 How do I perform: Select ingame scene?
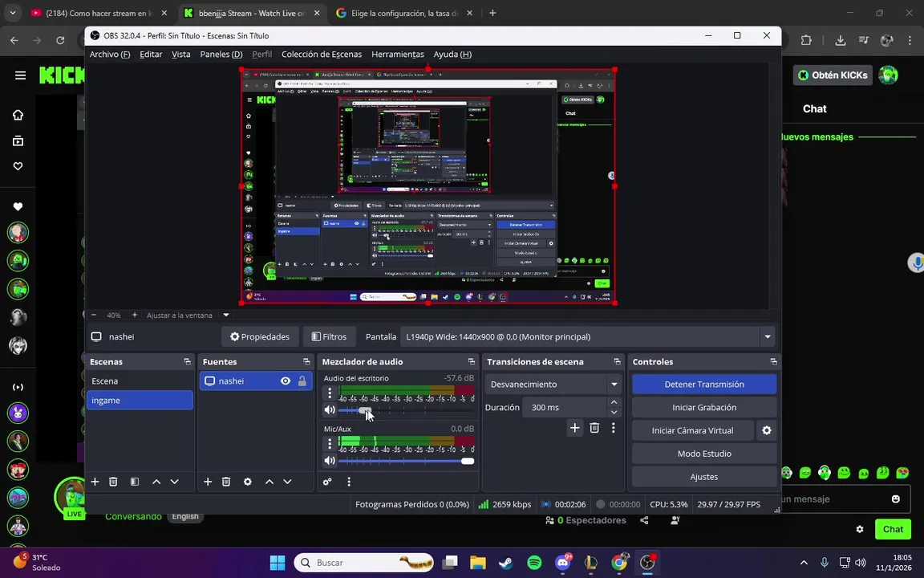[x=140, y=400]
